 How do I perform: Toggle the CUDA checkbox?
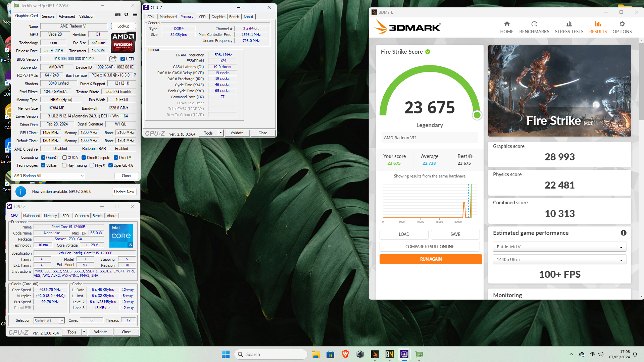[64, 158]
